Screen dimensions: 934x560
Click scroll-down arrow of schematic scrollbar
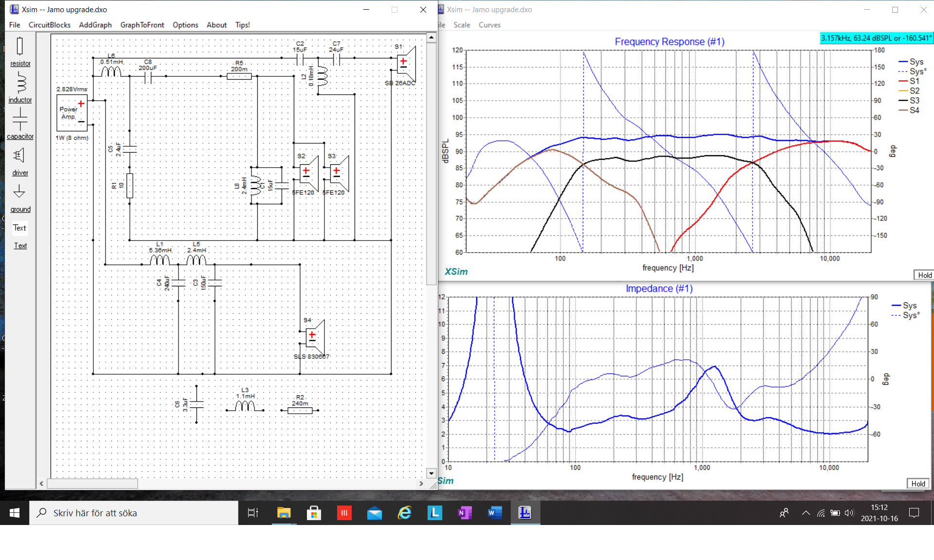[x=431, y=473]
